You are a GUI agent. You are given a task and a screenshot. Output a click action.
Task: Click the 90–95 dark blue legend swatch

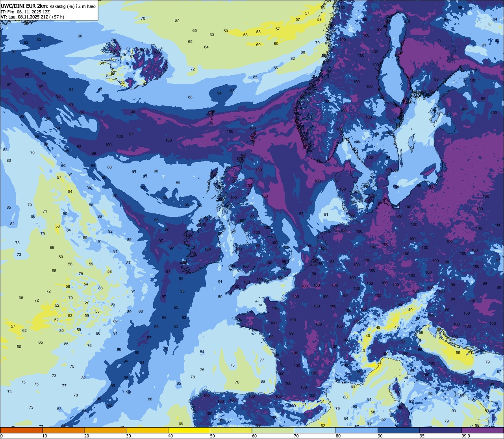click(399, 430)
